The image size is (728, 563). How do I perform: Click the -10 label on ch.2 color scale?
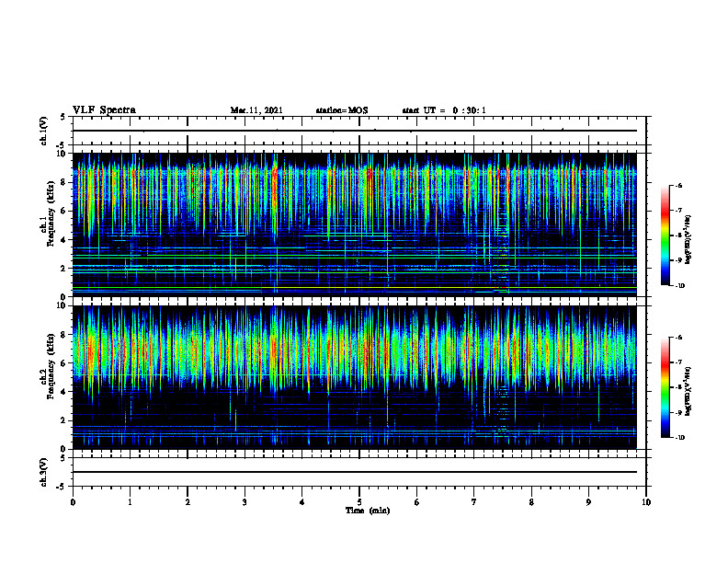pyautogui.click(x=679, y=438)
